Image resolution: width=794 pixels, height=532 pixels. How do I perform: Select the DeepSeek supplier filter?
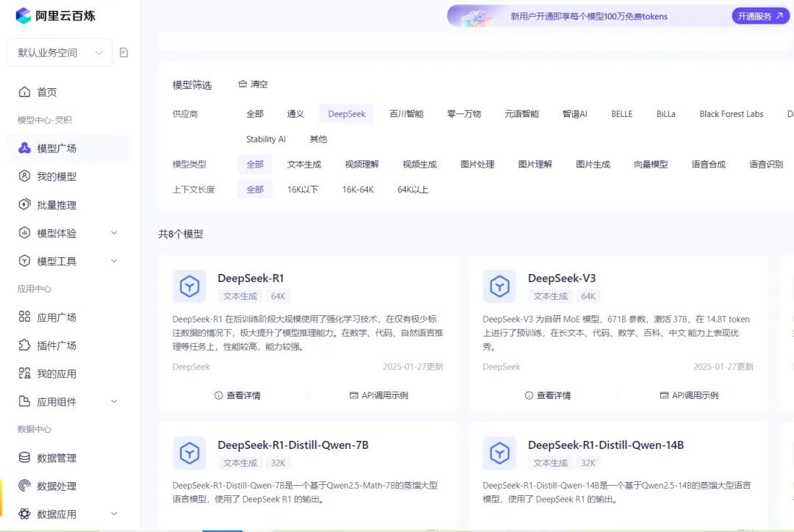click(x=346, y=114)
